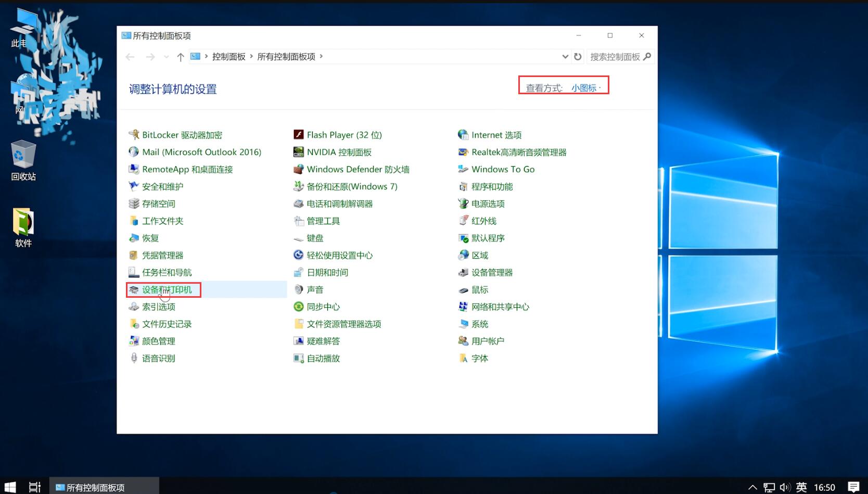Click the 轻松使用设置中心 icon
Viewport: 868px width, 494px height.
click(x=299, y=255)
